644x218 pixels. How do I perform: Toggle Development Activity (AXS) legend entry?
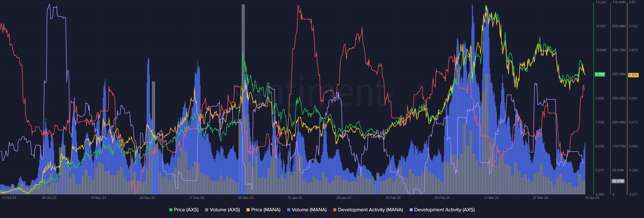click(442, 210)
